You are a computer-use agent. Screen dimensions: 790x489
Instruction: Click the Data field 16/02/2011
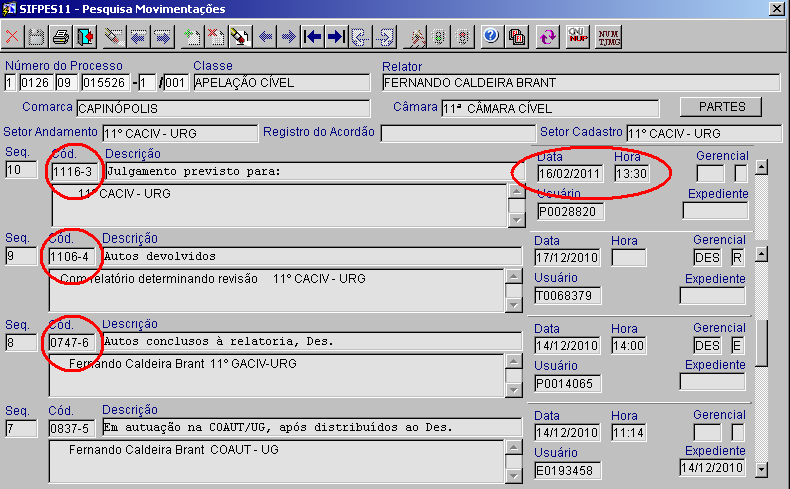[x=570, y=174]
